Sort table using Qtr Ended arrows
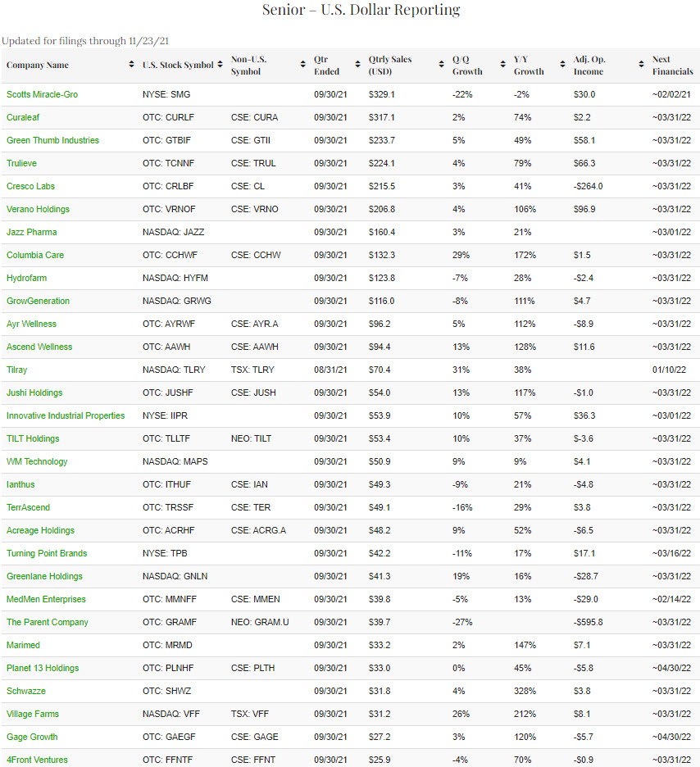The height and width of the screenshot is (767, 700). click(x=357, y=65)
